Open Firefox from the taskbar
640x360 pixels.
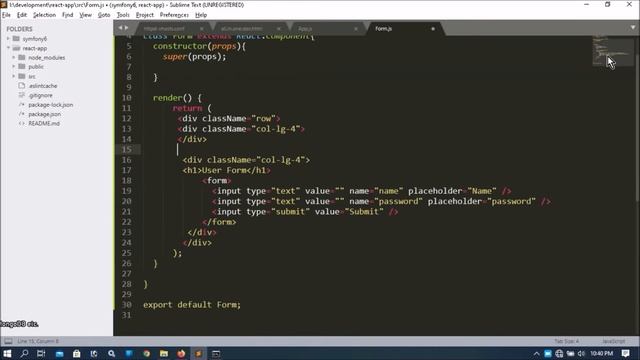(x=181, y=353)
